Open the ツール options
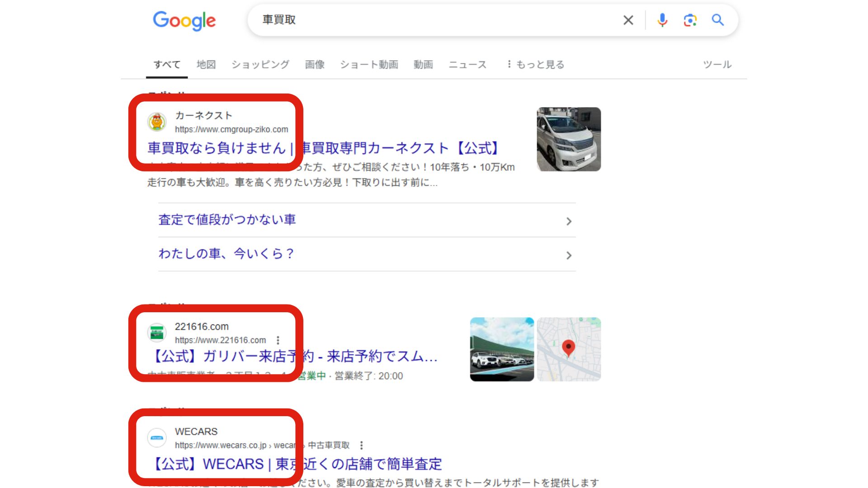Screen dimensions: 868x488 pos(717,65)
